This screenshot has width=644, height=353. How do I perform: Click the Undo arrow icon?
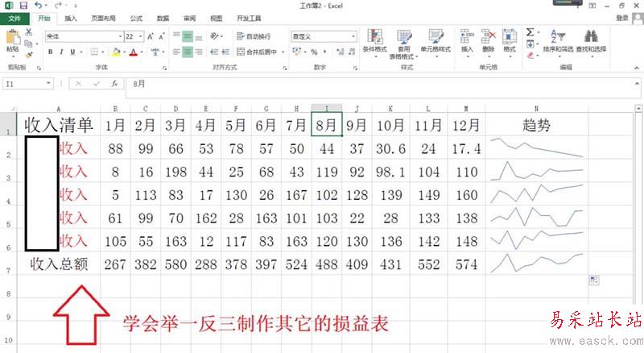point(39,6)
